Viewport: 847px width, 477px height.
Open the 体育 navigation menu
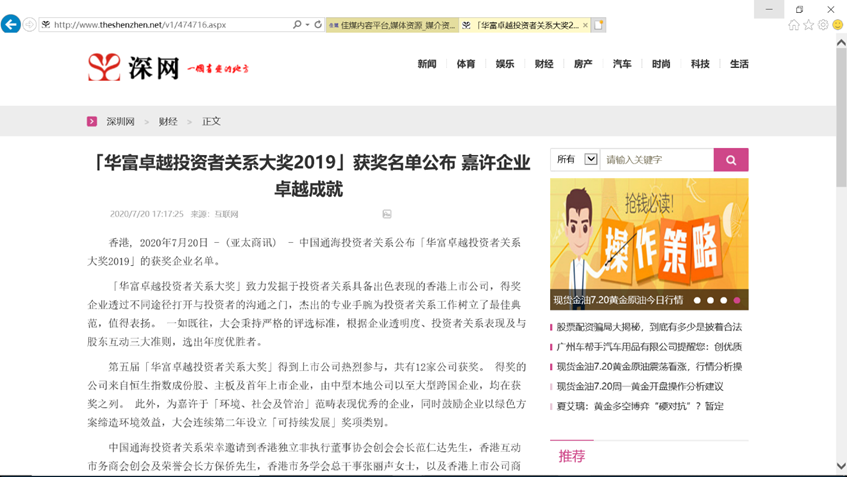click(x=466, y=64)
